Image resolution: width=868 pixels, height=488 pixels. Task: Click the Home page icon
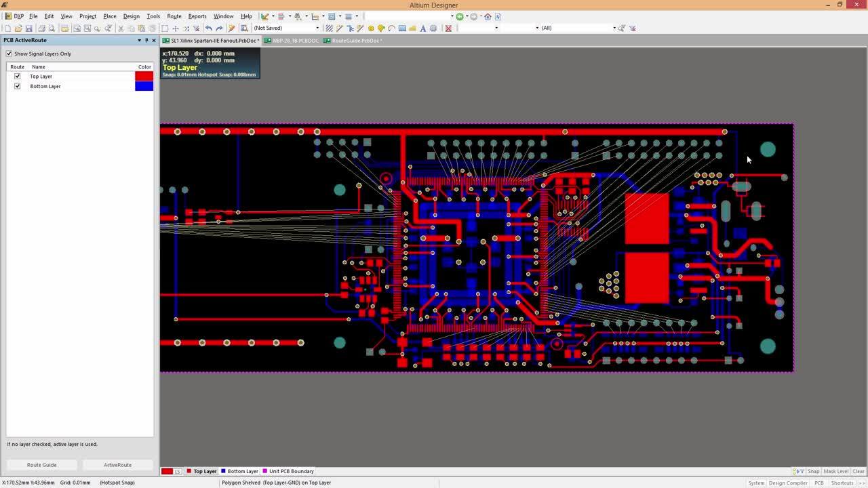[488, 16]
